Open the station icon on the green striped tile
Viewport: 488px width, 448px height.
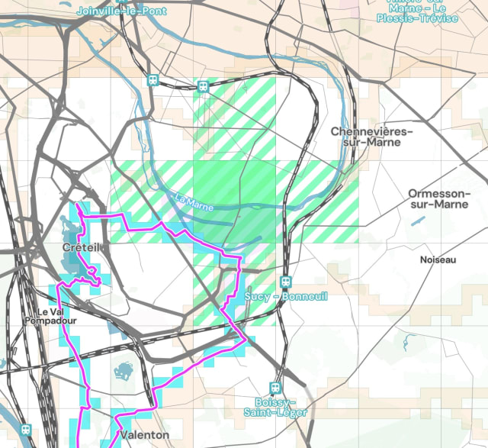point(204,86)
